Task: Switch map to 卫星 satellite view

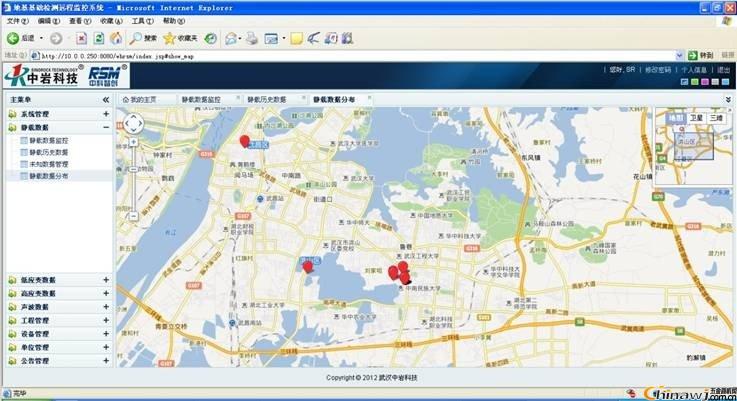Action: click(x=694, y=118)
